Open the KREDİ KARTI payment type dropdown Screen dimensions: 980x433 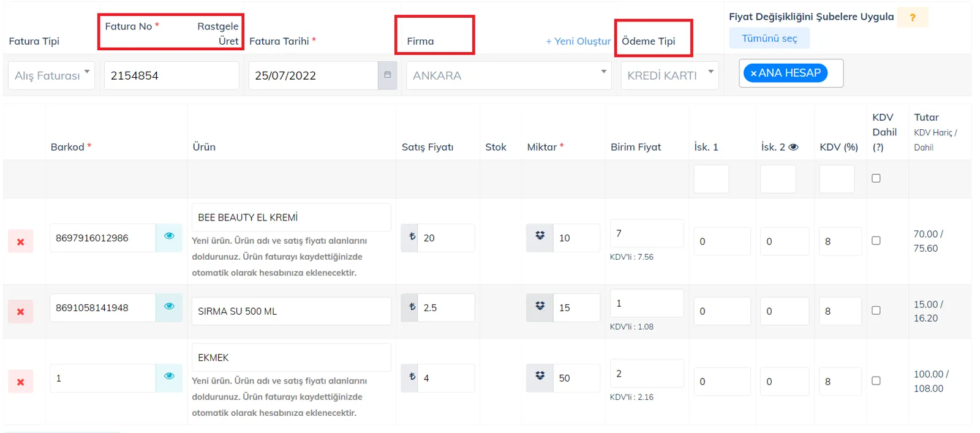[x=670, y=75]
